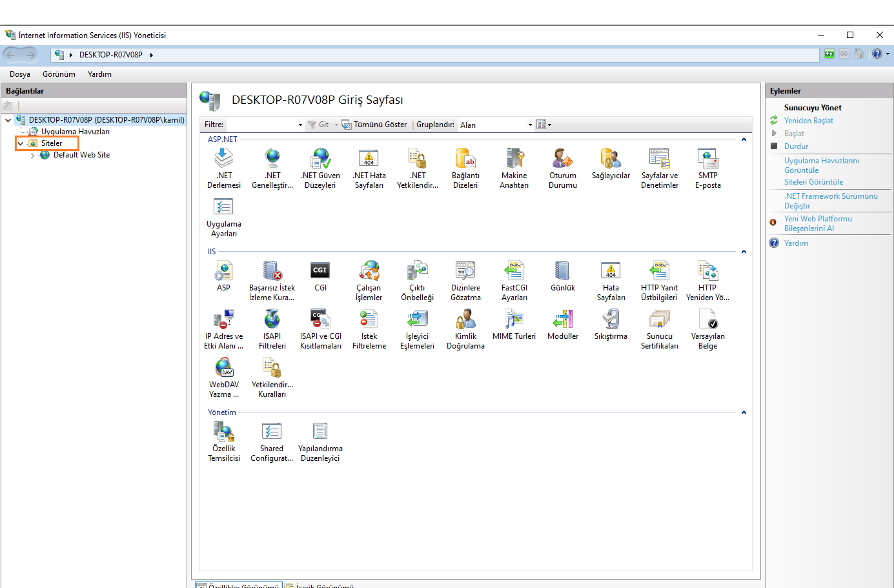Screen dimensions: 894x588
Task: Click Tümünü Göster filter button
Action: coord(374,125)
